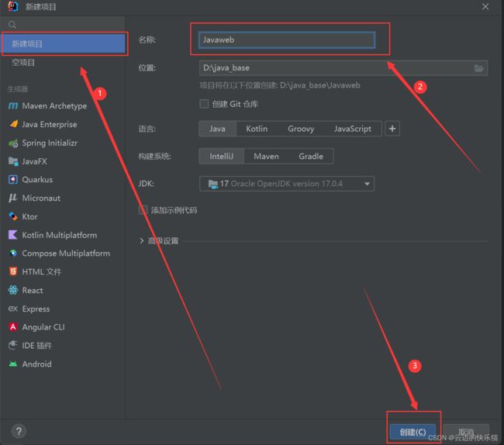Select the React label
The height and width of the screenshot is (445, 504).
[33, 291]
